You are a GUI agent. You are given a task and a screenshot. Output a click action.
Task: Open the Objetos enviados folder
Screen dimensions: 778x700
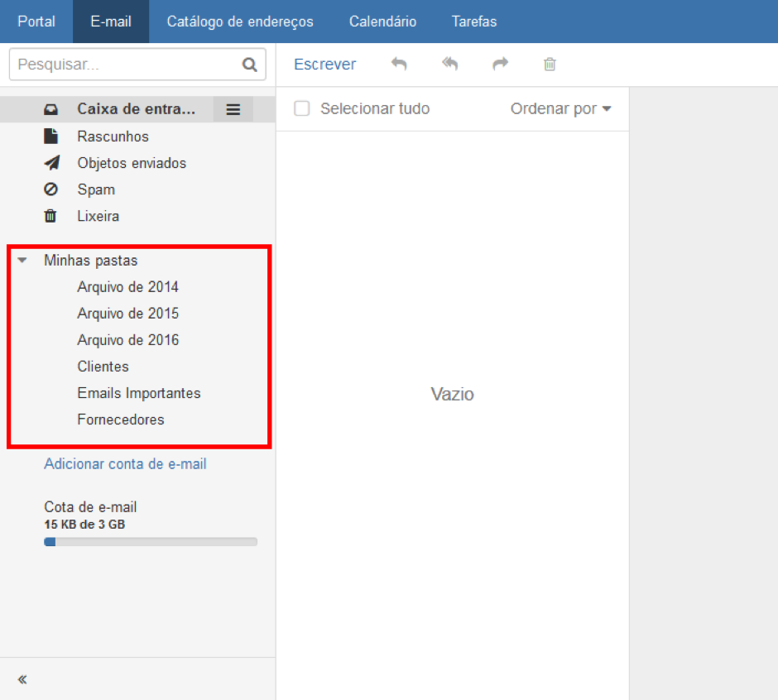(132, 163)
